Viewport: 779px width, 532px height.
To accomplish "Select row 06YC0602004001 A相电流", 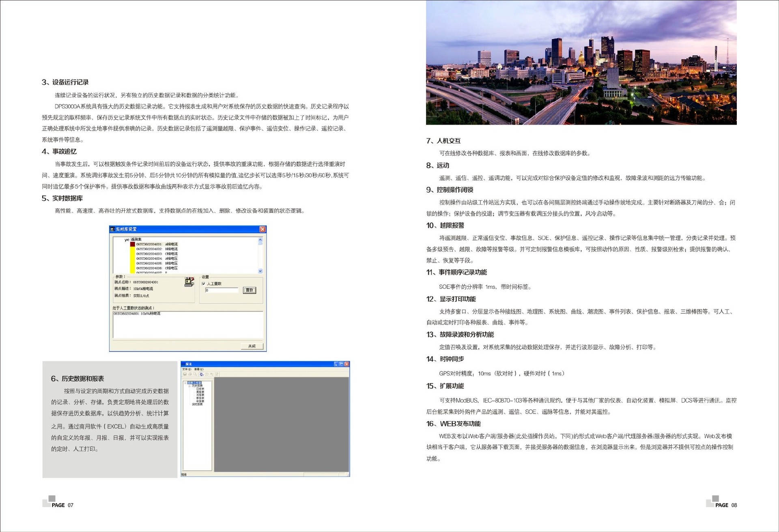I will point(157,244).
